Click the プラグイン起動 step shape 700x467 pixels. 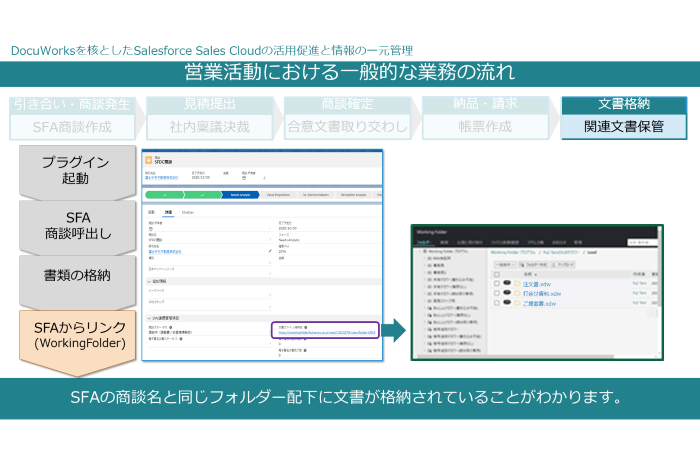tap(77, 171)
